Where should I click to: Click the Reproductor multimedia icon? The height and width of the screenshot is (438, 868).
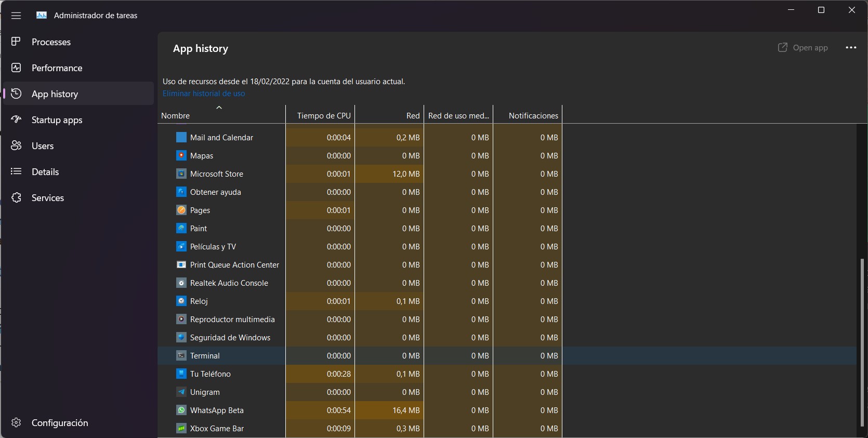pyautogui.click(x=181, y=319)
